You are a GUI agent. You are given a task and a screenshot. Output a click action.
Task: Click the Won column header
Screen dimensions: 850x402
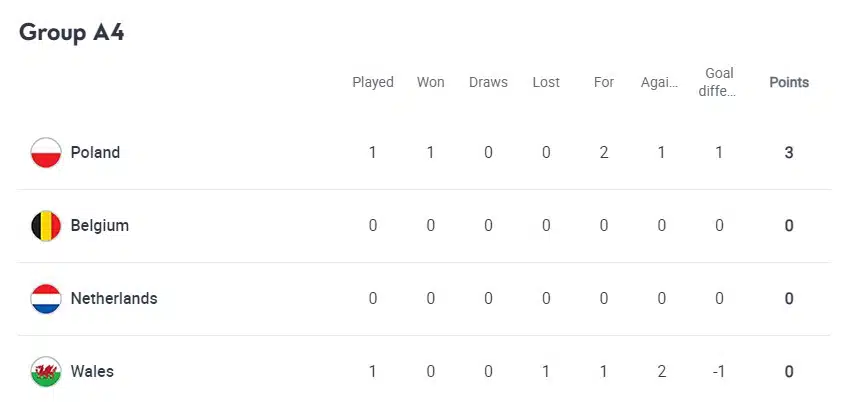(x=431, y=82)
